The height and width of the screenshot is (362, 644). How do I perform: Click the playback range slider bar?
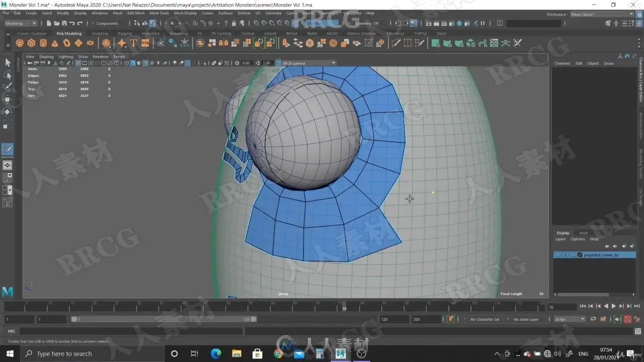click(x=164, y=319)
